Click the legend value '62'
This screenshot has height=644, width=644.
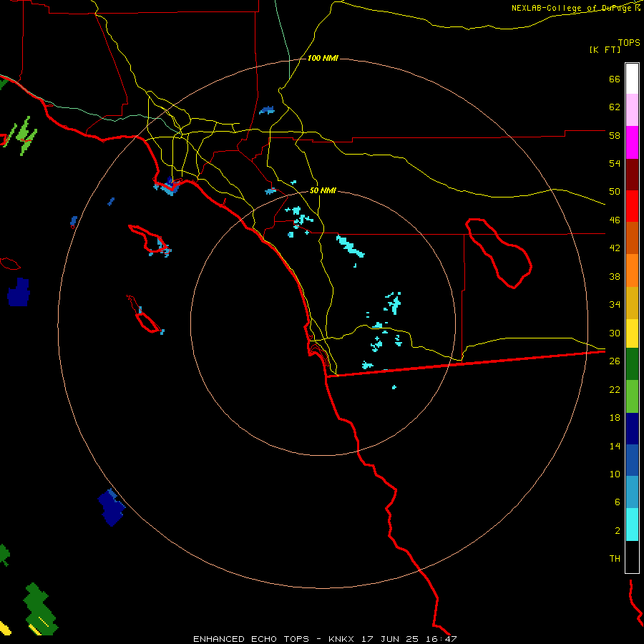(615, 107)
